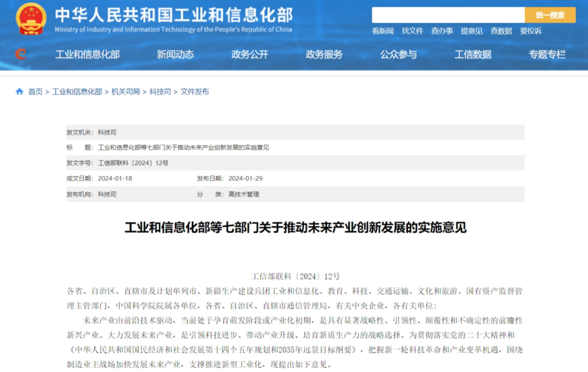588x372 pixels.
Task: Click the 发文机关 value 科技司
Action: (x=107, y=132)
